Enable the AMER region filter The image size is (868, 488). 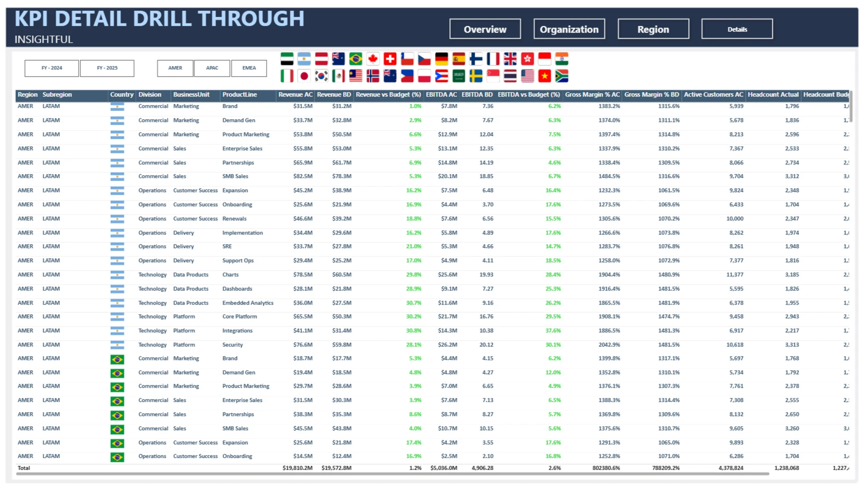(175, 68)
